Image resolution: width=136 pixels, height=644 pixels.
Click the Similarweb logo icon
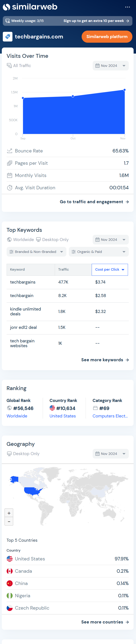pos(6,7)
